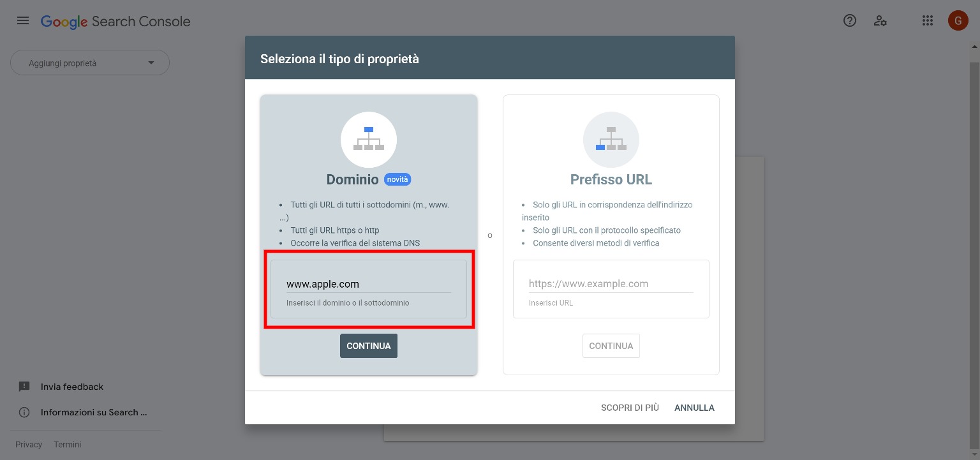Click the novità badge
980x460 pixels.
coord(397,180)
